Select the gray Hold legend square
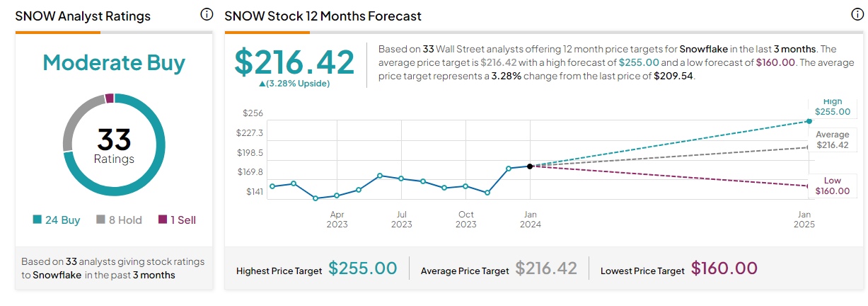The image size is (868, 306). point(100,220)
